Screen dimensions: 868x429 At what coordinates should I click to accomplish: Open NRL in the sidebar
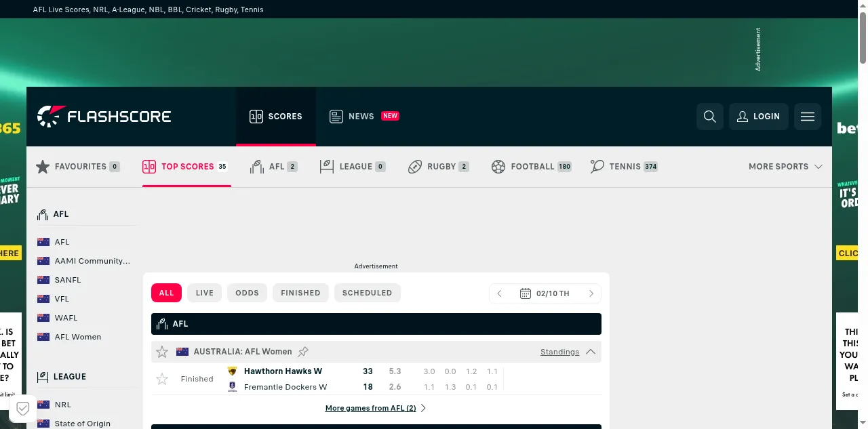[63, 405]
